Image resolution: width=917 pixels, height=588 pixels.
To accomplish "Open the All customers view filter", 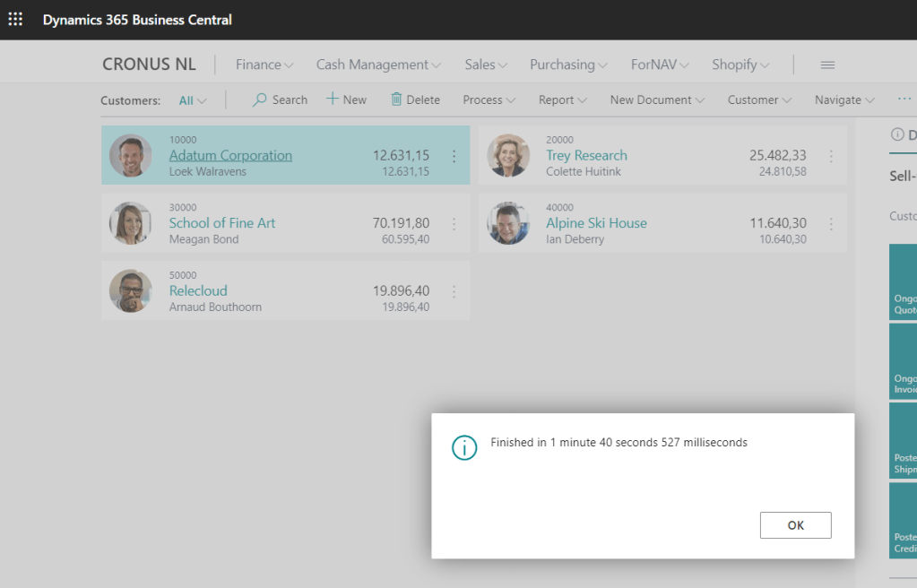I will pyautogui.click(x=192, y=100).
